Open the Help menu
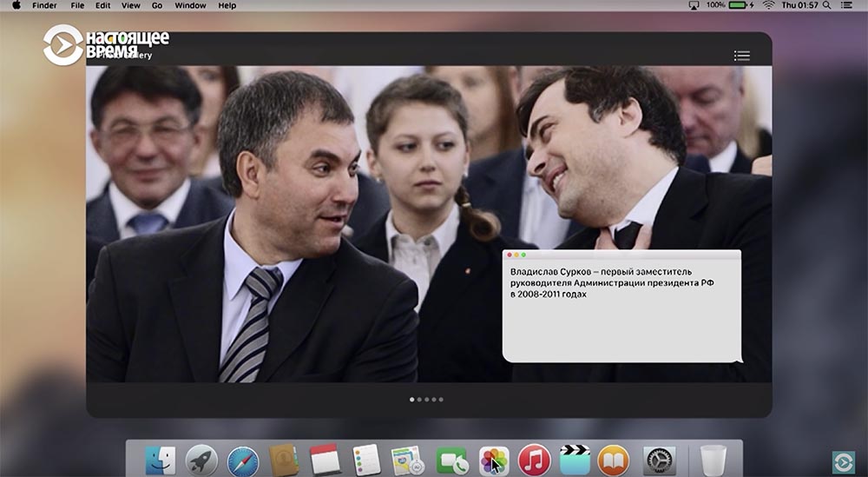This screenshot has width=868, height=477. click(x=227, y=5)
